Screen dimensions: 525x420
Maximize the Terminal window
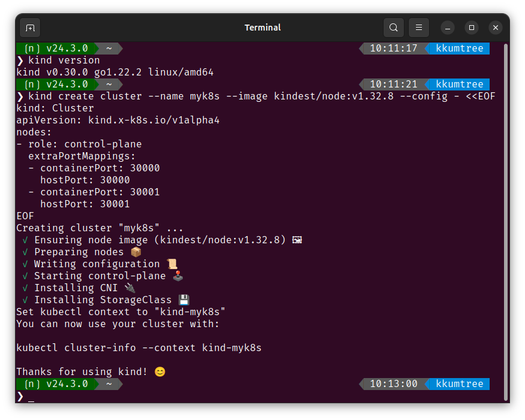(472, 28)
